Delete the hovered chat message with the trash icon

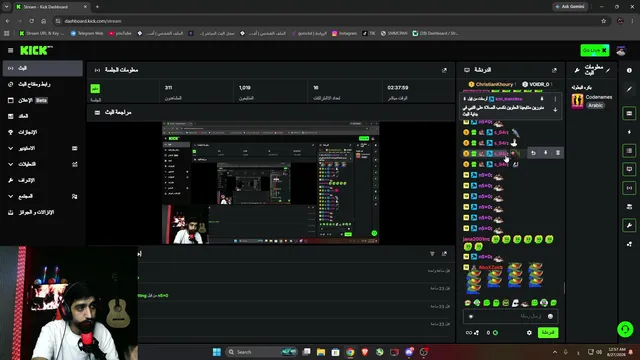click(558, 153)
